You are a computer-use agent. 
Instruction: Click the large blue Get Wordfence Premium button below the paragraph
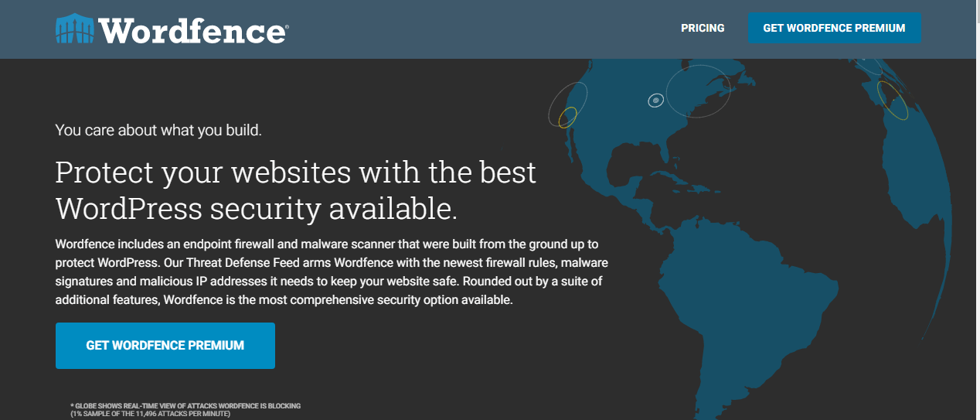[165, 346]
